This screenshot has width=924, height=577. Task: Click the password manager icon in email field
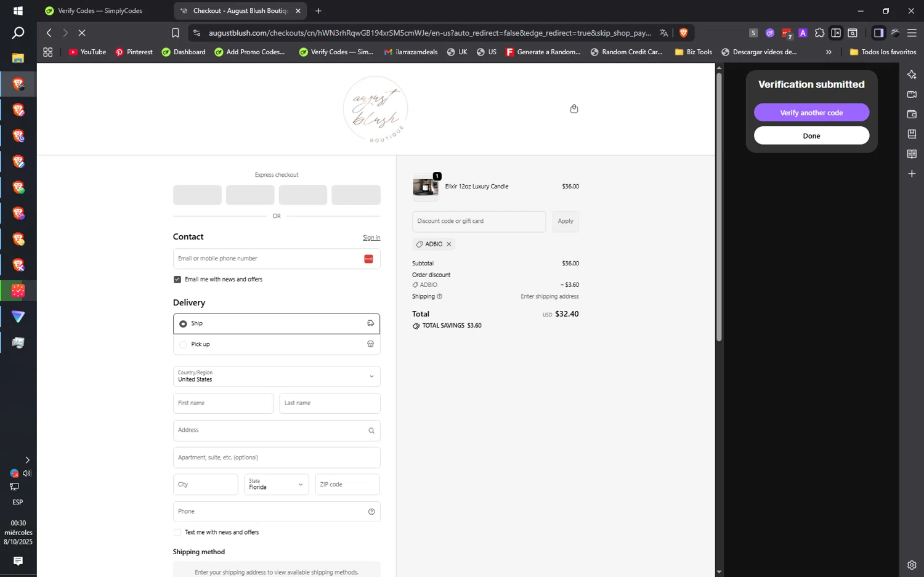[x=368, y=259]
